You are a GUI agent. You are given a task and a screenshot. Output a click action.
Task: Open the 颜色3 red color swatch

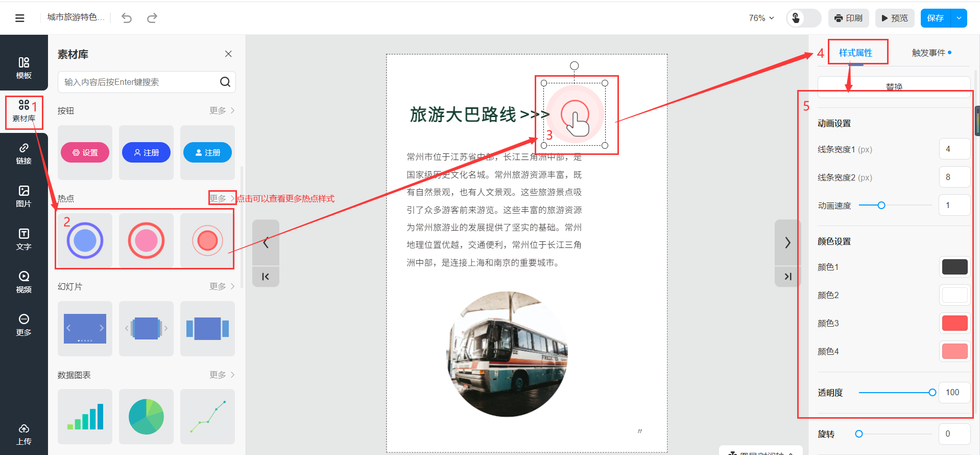954,323
